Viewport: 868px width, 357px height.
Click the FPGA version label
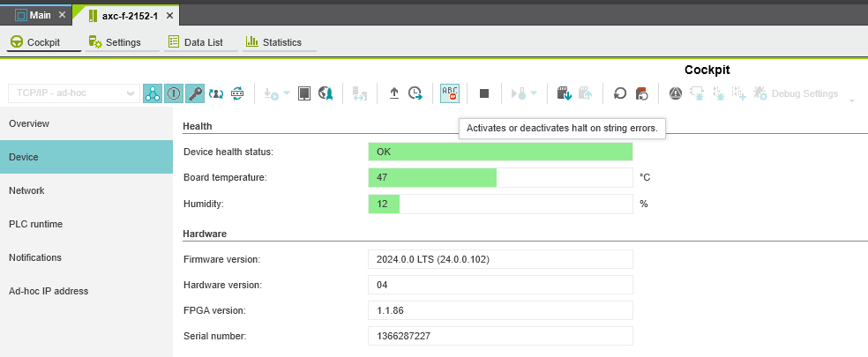coord(214,310)
